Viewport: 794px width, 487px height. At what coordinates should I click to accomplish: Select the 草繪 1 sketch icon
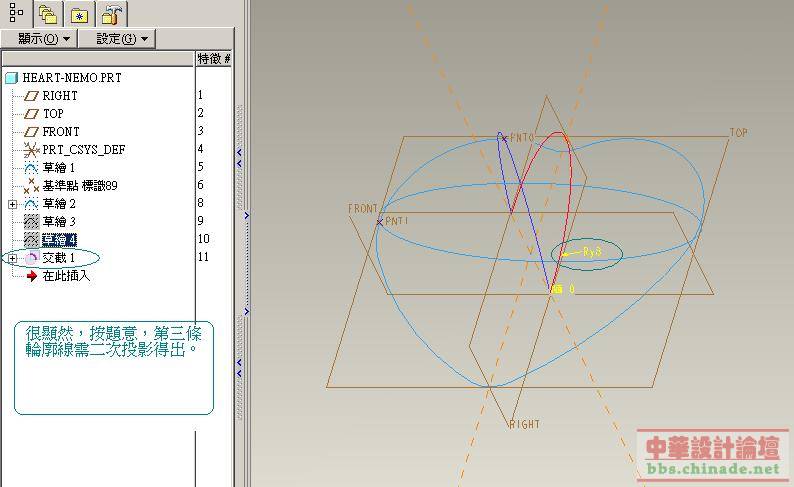click(x=31, y=168)
